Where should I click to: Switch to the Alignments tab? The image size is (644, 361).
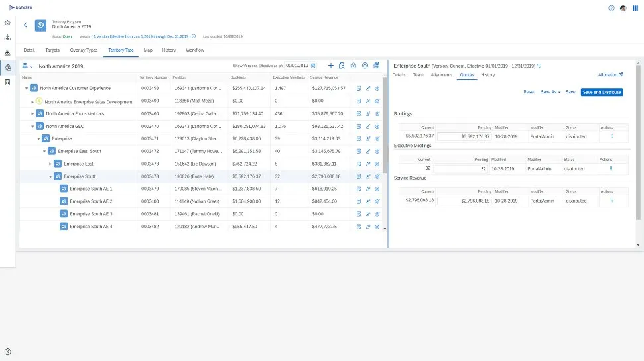441,75
